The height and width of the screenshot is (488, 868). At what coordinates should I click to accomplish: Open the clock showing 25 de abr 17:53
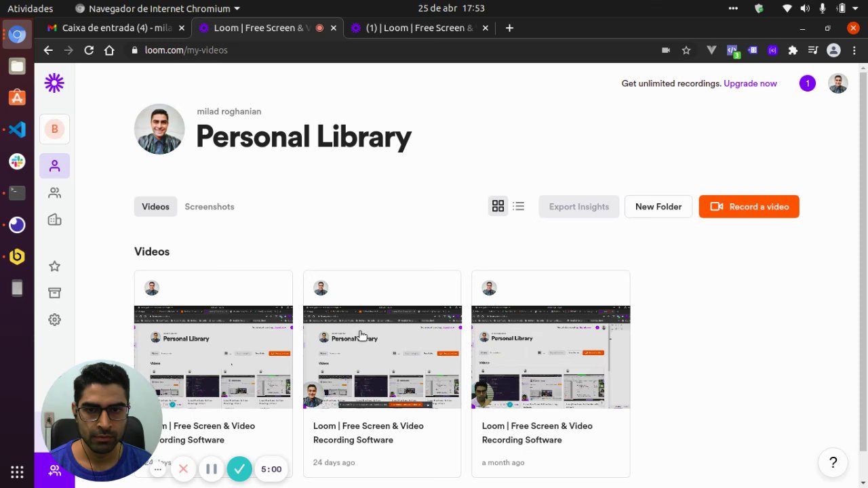coord(452,8)
